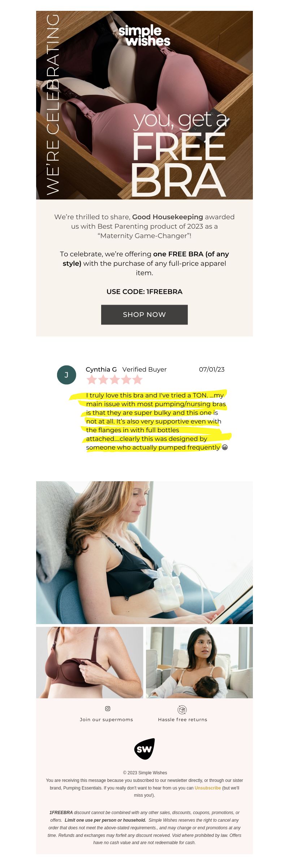The width and height of the screenshot is (289, 868).
Task: Click the Cynthia G reviewer name
Action: click(101, 369)
